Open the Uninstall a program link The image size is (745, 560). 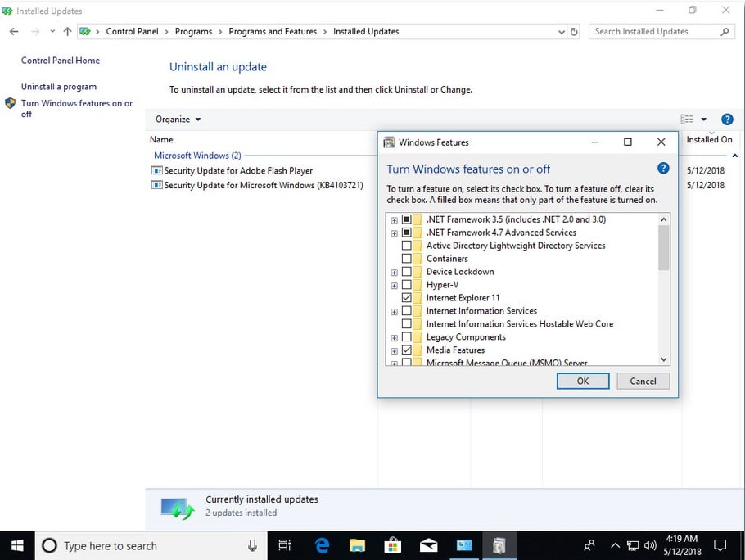coord(59,87)
